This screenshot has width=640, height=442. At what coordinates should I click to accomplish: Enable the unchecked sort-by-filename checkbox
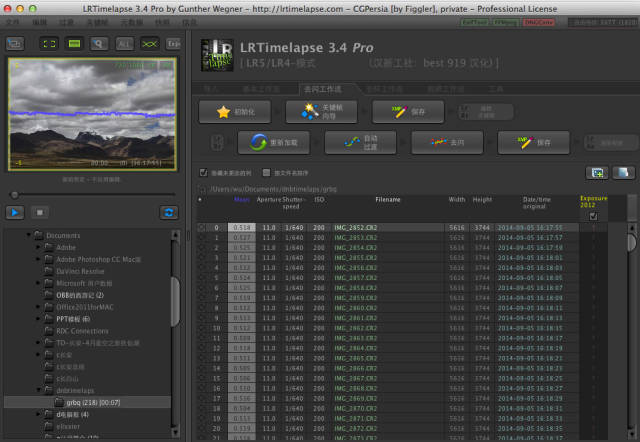click(266, 173)
